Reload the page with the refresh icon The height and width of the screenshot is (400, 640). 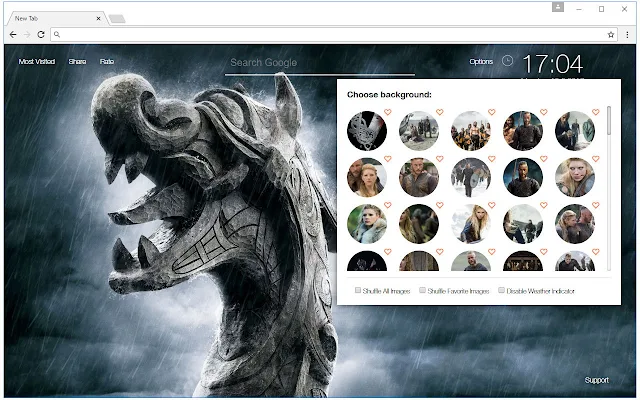pyautogui.click(x=41, y=35)
